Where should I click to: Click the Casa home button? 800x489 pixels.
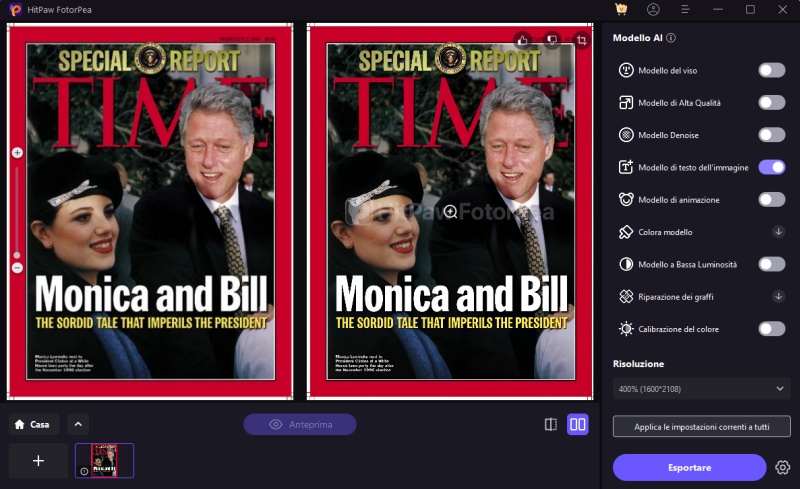(x=34, y=424)
